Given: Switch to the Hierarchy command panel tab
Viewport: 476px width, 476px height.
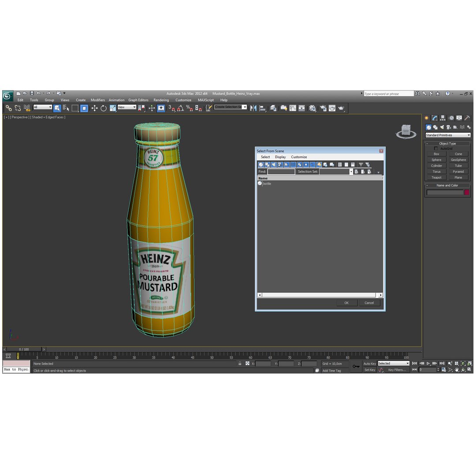Looking at the screenshot, I should (x=443, y=118).
